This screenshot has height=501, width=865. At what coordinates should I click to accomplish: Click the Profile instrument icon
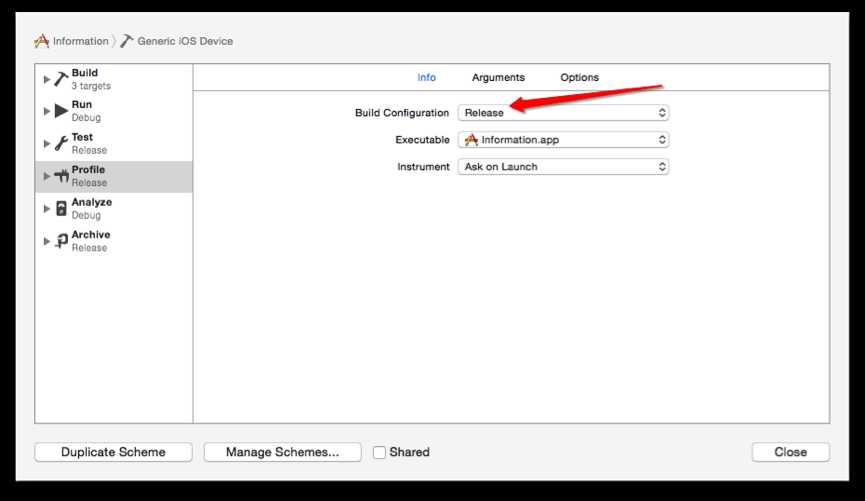coord(61,176)
